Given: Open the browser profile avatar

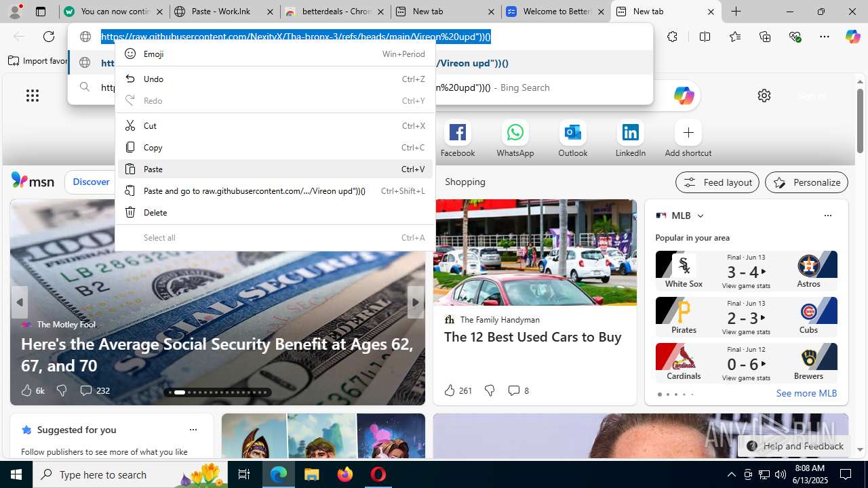Looking at the screenshot, I should tap(15, 12).
